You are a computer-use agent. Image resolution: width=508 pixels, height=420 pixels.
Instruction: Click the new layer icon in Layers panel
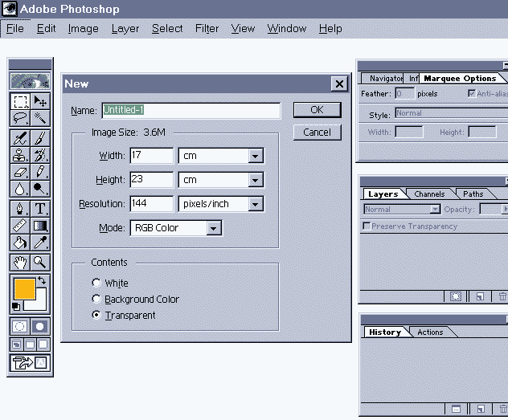[480, 296]
